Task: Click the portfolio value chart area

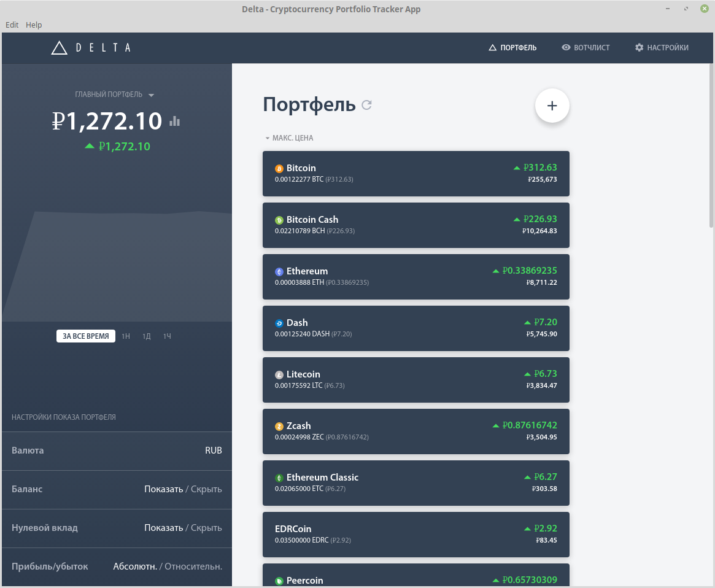Action: (x=117, y=266)
